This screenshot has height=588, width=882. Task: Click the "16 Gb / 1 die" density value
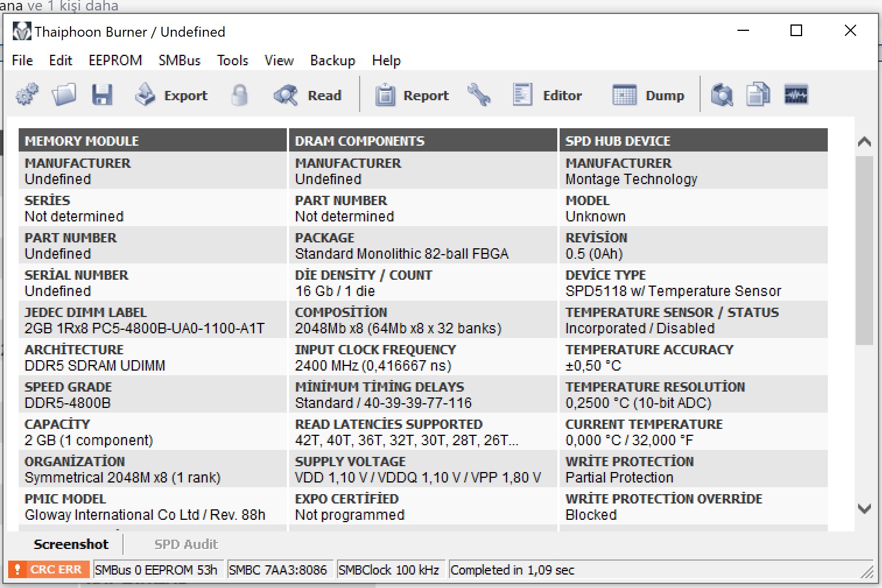[x=335, y=291]
